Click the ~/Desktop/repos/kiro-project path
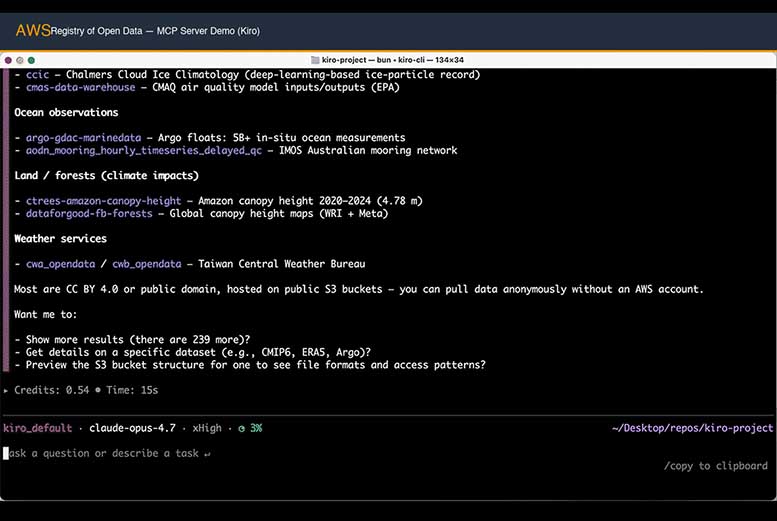This screenshot has width=777, height=521. coord(692,428)
